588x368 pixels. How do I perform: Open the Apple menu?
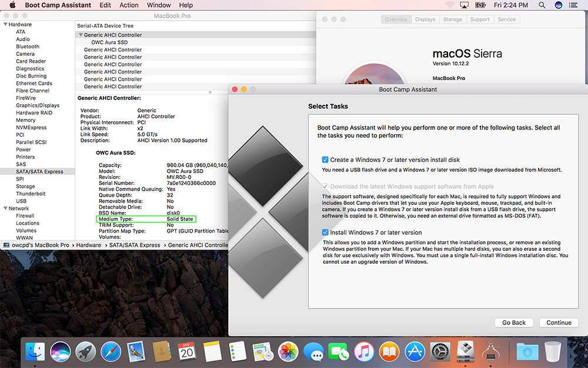pyautogui.click(x=12, y=5)
